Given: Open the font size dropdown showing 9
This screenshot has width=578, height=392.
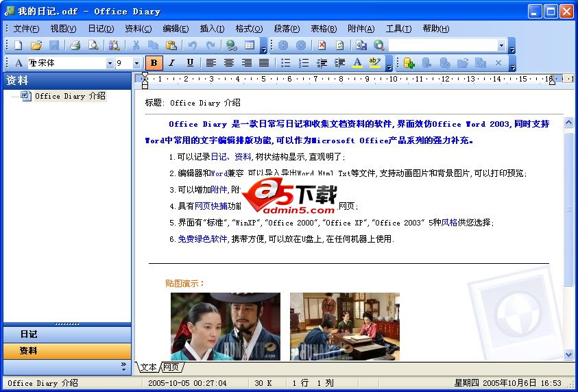Looking at the screenshot, I should point(136,63).
